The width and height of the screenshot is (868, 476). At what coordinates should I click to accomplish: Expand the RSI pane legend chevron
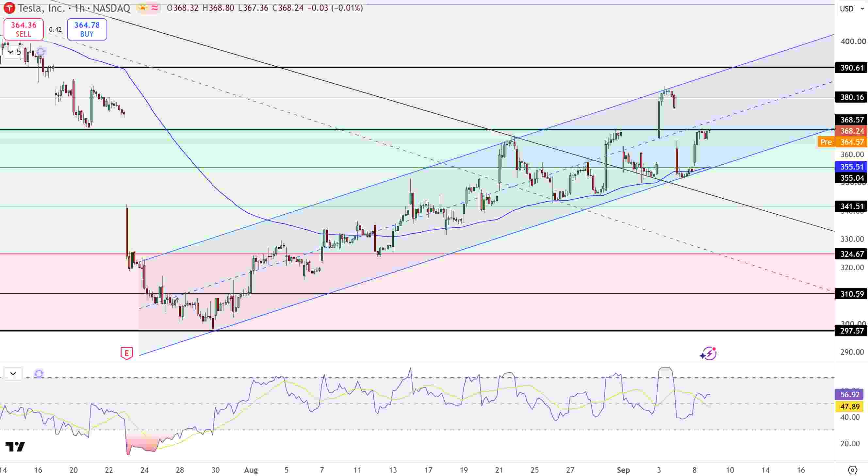[13, 374]
